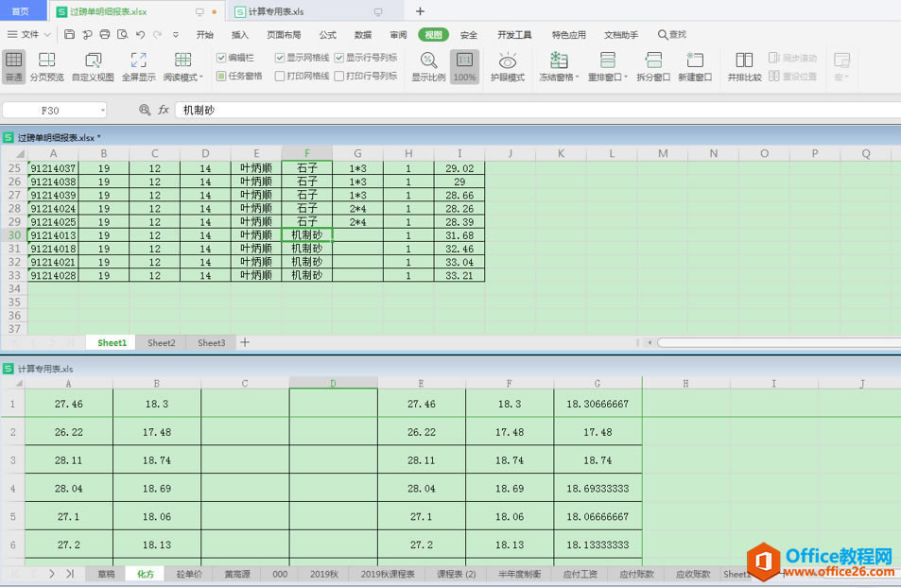Open 分页预览 page break preview
This screenshot has height=588, width=901.
pos(46,67)
